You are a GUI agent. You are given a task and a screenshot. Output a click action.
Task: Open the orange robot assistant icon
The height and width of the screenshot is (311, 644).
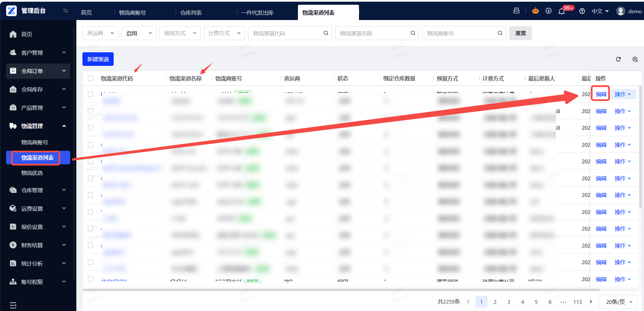[535, 11]
